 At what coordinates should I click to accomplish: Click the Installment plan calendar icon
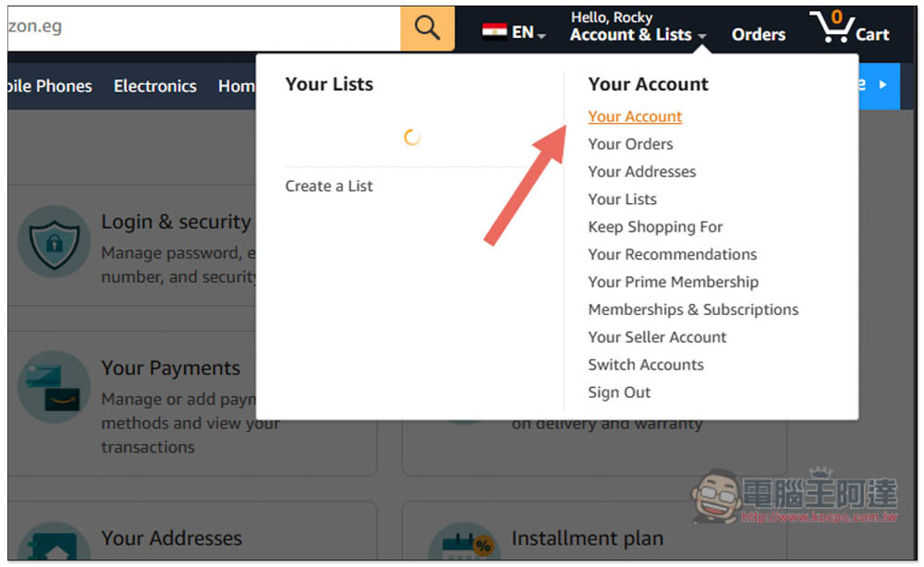click(x=465, y=543)
